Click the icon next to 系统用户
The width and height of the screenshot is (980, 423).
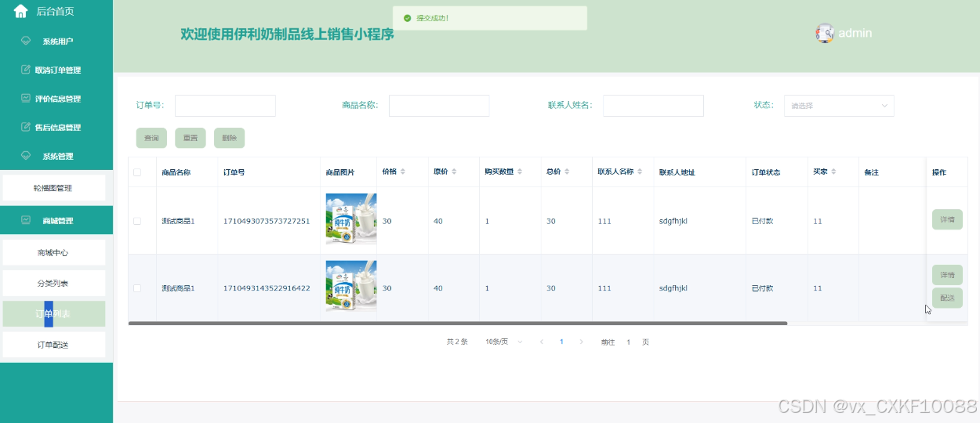pos(26,41)
